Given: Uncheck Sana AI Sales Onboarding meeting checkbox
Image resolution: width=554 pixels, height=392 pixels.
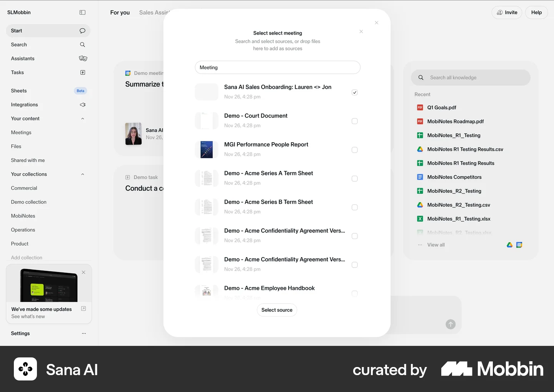Looking at the screenshot, I should coord(355,92).
